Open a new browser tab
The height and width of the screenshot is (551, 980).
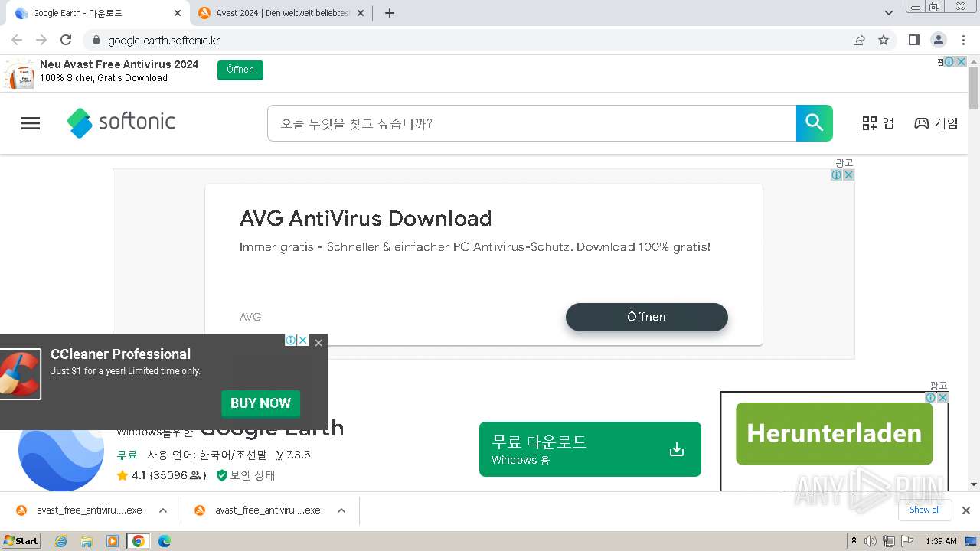tap(390, 13)
